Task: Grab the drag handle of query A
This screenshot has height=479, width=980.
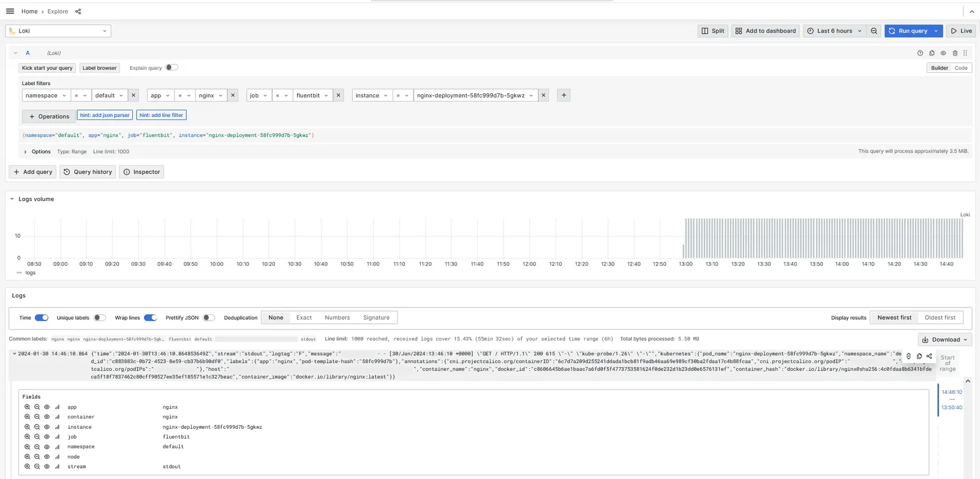Action: click(965, 53)
